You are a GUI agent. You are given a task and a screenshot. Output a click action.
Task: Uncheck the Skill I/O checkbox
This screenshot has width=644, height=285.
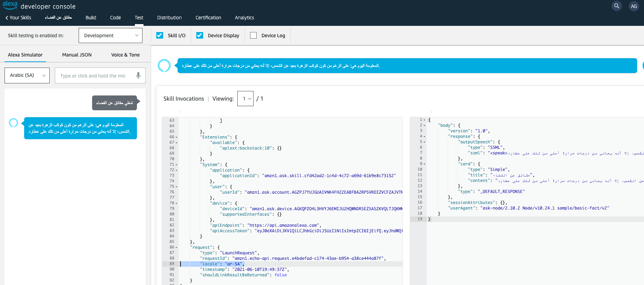click(160, 35)
